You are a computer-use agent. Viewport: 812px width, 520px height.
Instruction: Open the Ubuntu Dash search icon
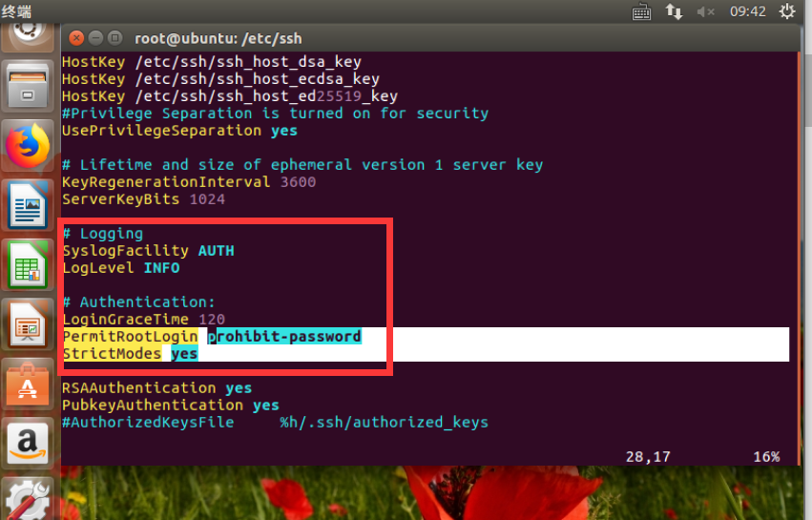[x=28, y=35]
